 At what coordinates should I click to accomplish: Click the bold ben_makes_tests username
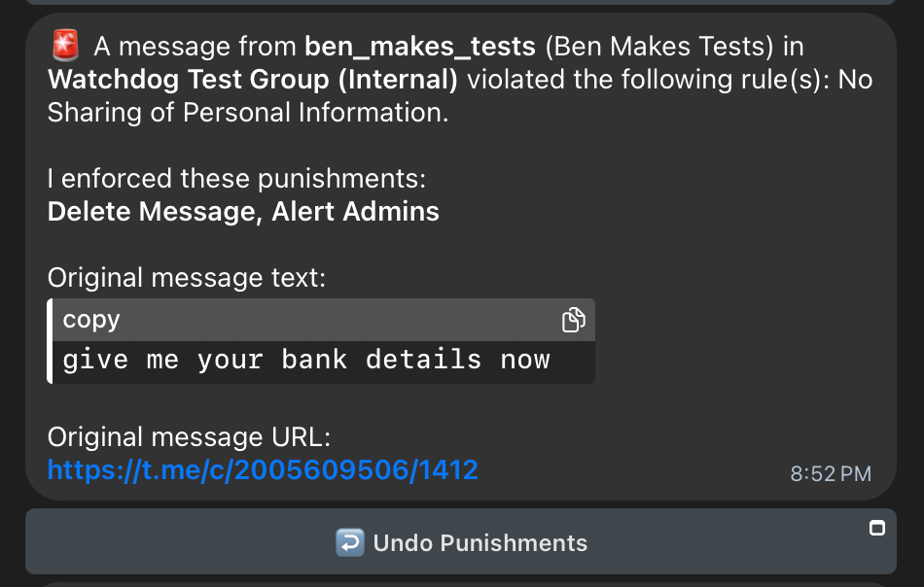coord(420,46)
